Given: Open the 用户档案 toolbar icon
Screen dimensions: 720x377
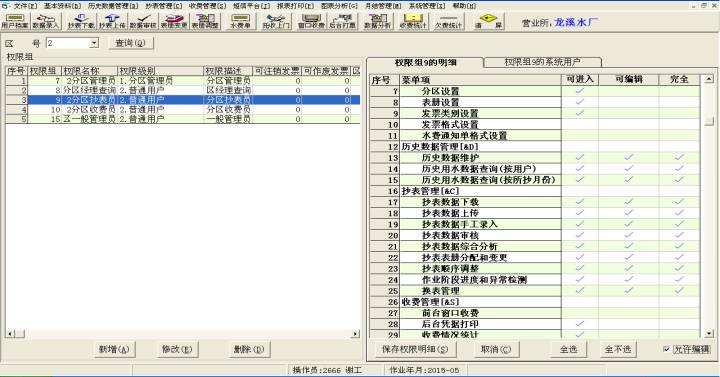Looking at the screenshot, I should tap(15, 22).
